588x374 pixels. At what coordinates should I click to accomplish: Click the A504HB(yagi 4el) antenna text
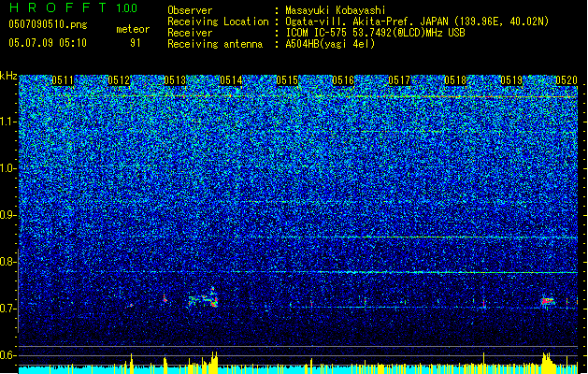[330, 44]
